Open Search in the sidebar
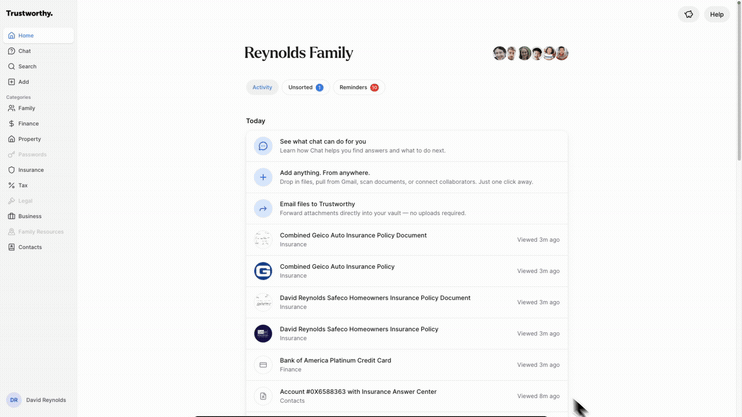Image resolution: width=742 pixels, height=417 pixels. coord(27,67)
